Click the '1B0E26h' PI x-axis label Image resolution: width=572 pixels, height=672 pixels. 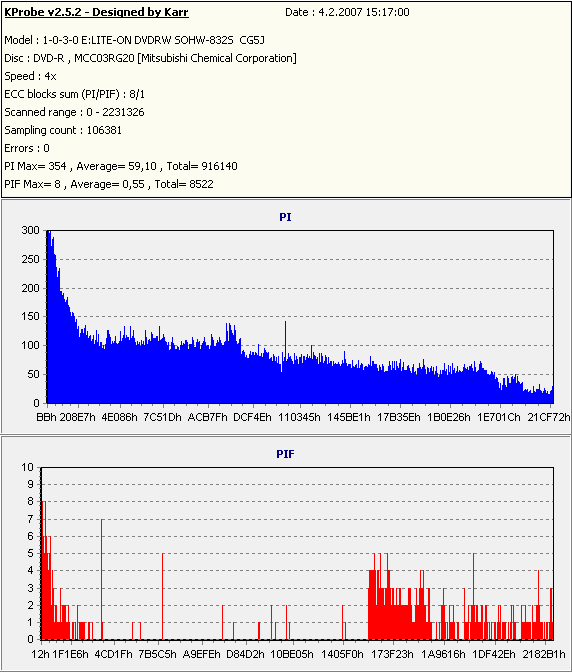pos(449,417)
